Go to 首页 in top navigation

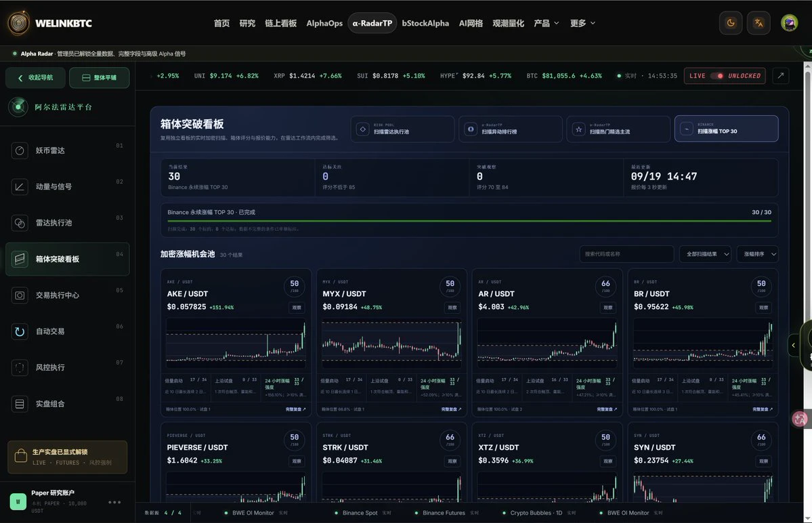221,23
